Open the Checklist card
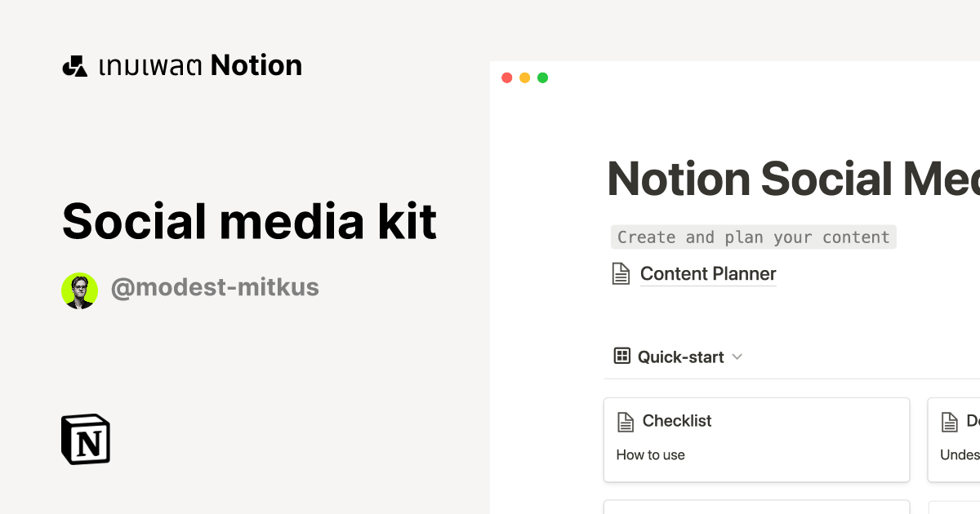The image size is (980, 514). coord(756,439)
